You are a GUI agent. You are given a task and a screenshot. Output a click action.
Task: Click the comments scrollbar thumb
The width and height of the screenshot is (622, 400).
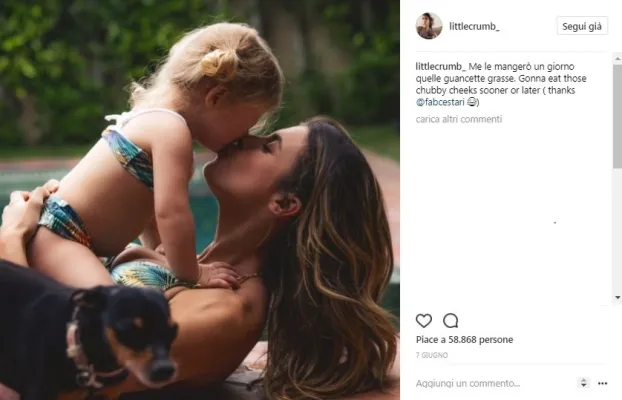tap(617, 116)
